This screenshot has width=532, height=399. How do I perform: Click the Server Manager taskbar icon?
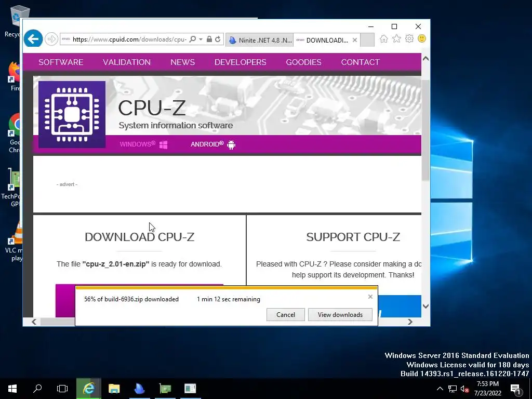point(190,389)
